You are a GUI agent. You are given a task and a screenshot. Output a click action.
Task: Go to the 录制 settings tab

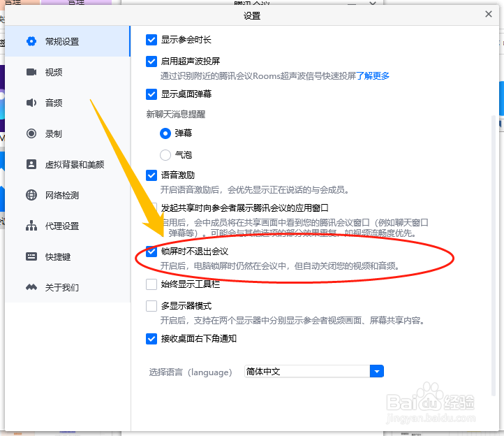[68, 133]
